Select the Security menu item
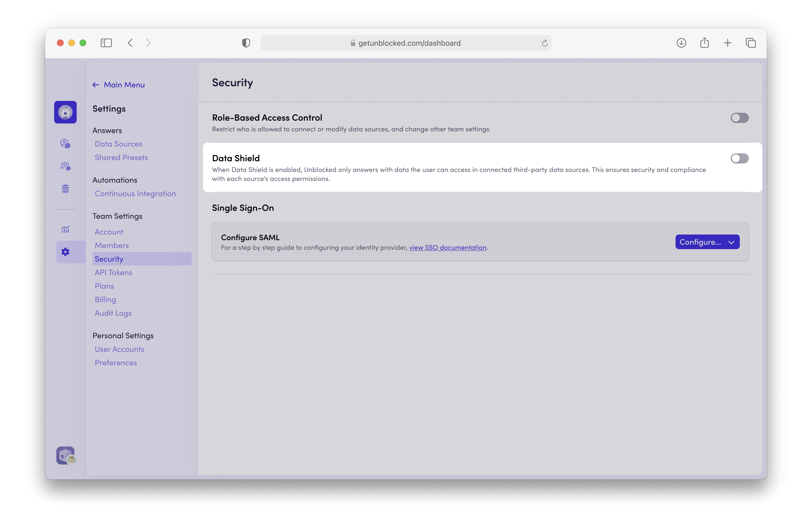 click(x=142, y=259)
